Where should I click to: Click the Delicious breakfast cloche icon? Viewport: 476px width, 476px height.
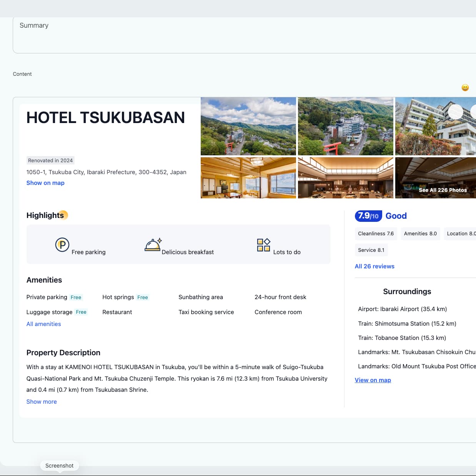[x=153, y=245]
